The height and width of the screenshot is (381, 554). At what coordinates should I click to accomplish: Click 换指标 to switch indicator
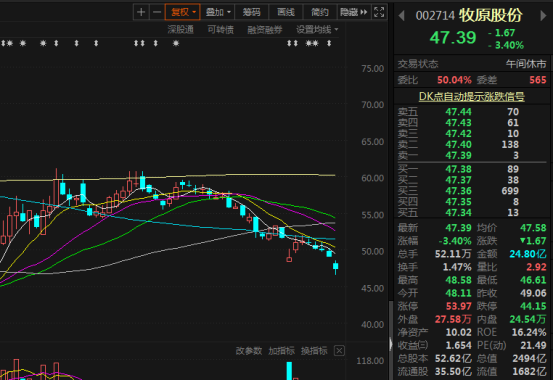pyautogui.click(x=314, y=351)
